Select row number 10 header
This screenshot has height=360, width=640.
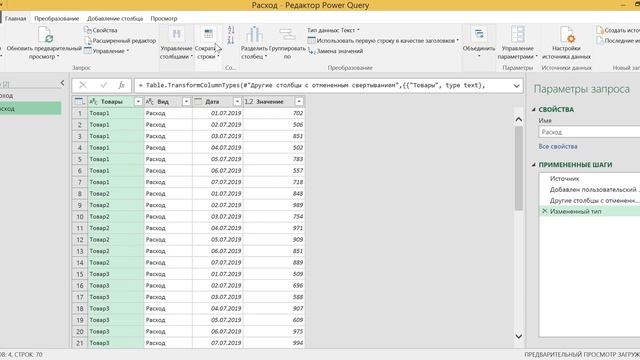point(80,216)
